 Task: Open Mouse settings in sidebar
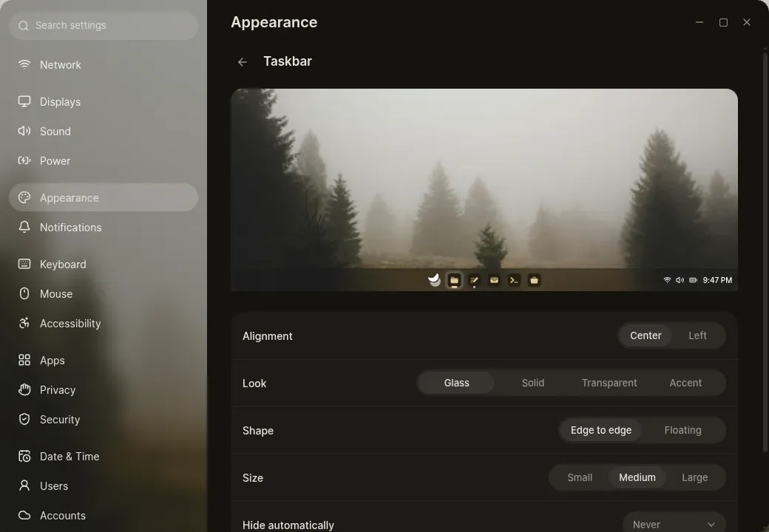104,293
